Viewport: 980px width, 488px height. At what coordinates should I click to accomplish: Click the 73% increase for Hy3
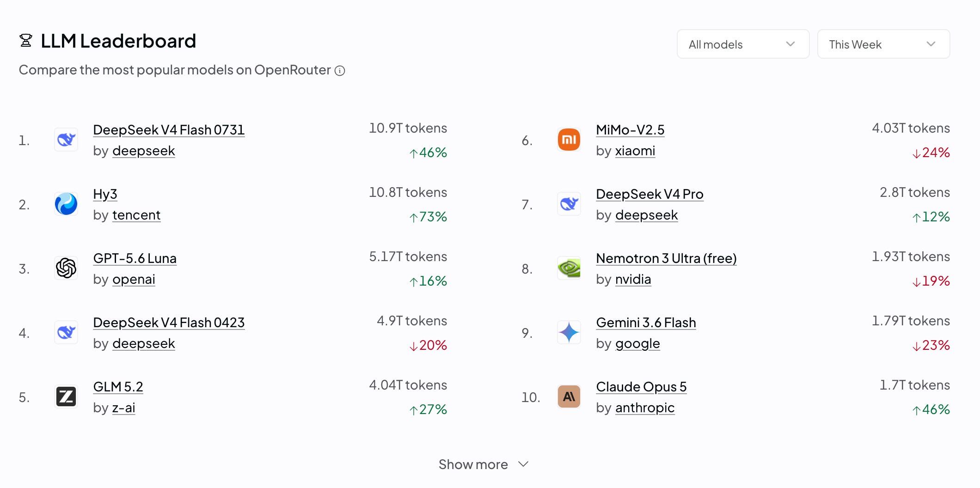(x=428, y=217)
